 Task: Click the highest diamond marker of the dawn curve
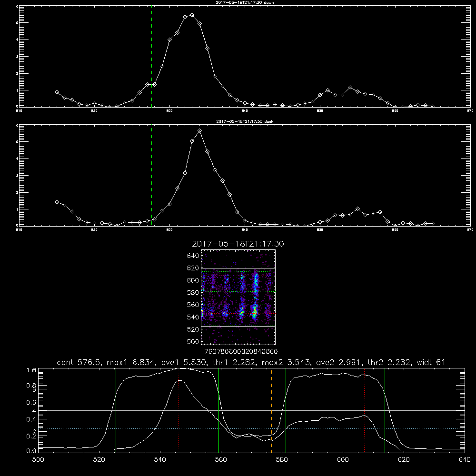coord(192,15)
